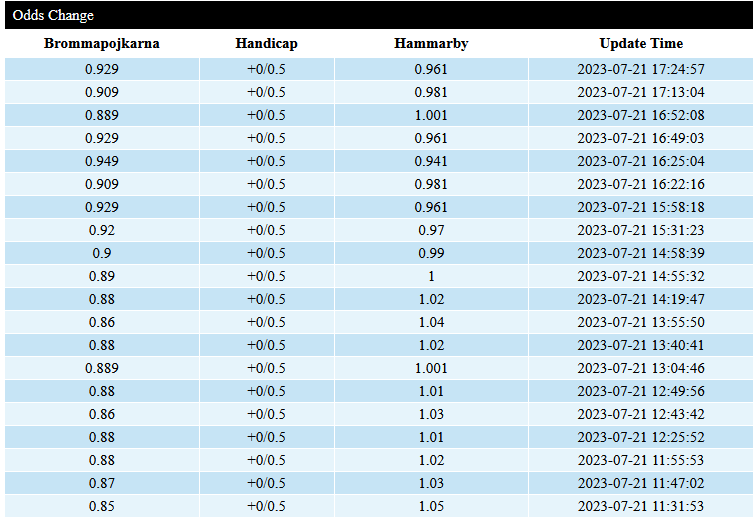Select Brommapojkarna odds 0.949 in the 16:25:04 row
Viewport: 756px width, 518px height.
[102, 161]
